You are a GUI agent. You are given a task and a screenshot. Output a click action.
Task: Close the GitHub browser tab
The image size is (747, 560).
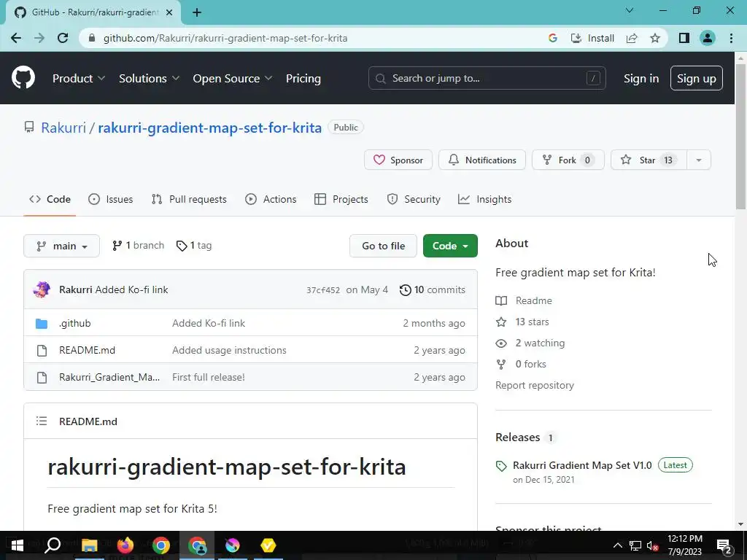pos(169,12)
